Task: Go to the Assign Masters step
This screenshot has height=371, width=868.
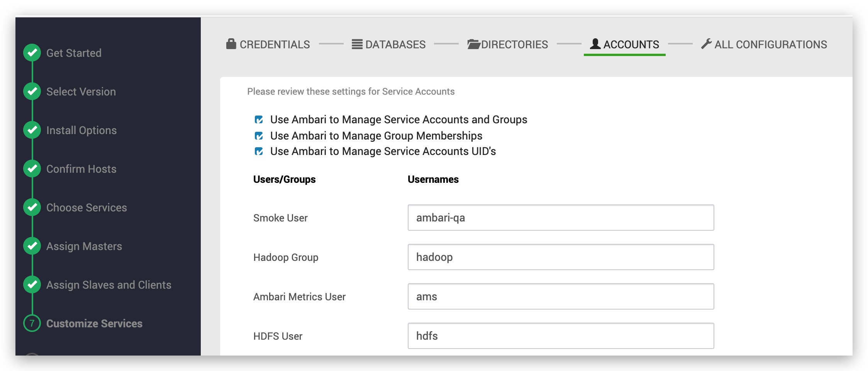Action: coord(84,246)
